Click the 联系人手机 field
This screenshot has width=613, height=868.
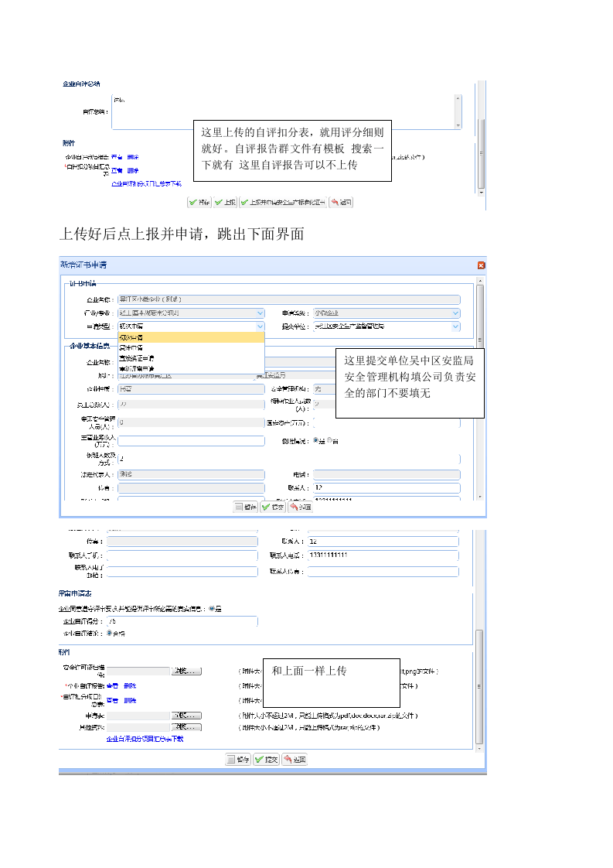(182, 555)
